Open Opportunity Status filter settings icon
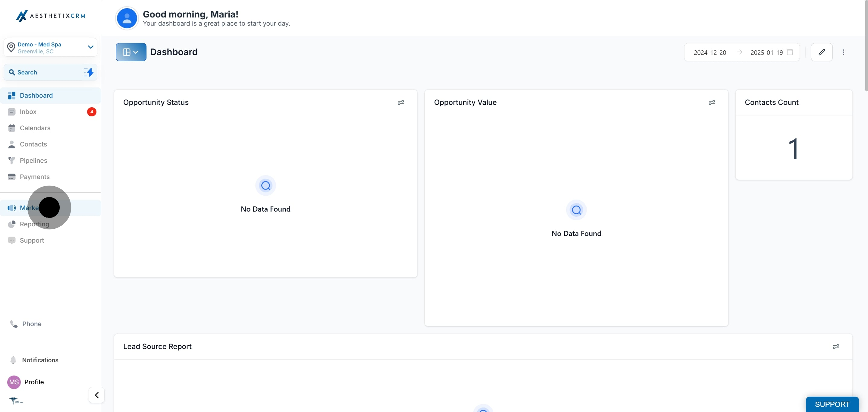This screenshot has width=868, height=412. click(x=401, y=102)
